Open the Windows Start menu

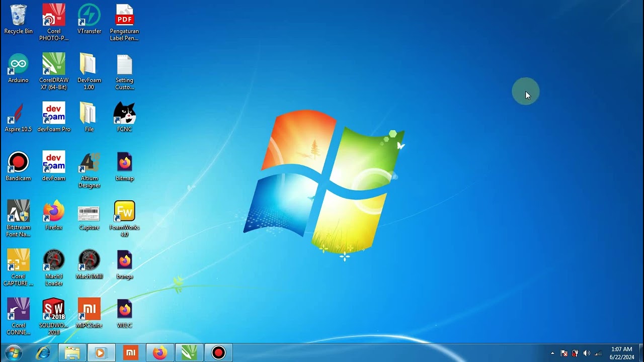[x=14, y=353]
